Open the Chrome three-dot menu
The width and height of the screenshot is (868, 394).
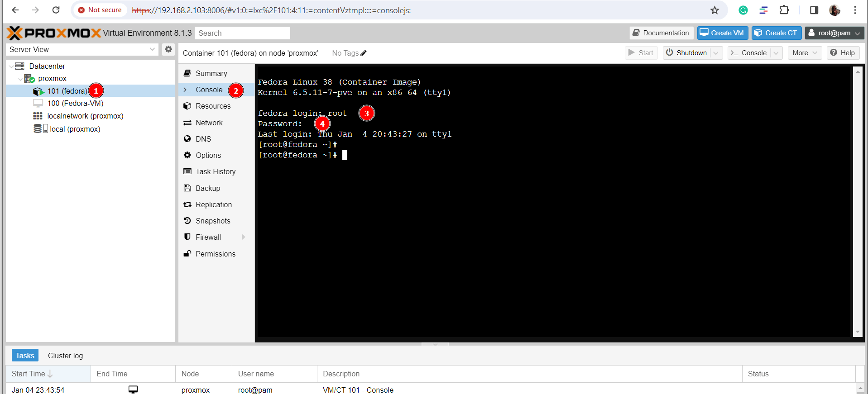pyautogui.click(x=855, y=10)
